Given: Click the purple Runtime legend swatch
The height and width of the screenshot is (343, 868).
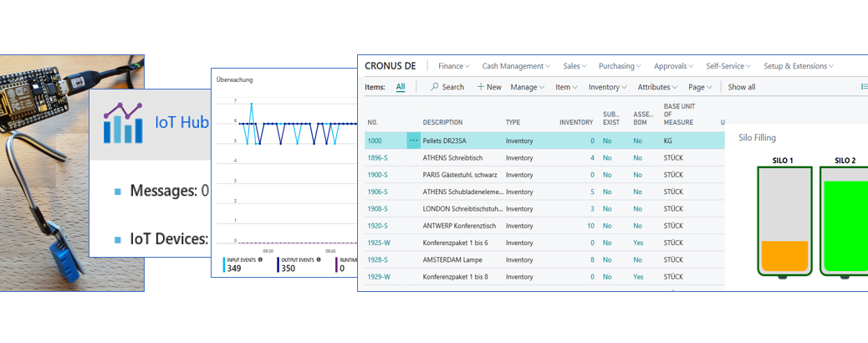Looking at the screenshot, I should pos(336,265).
